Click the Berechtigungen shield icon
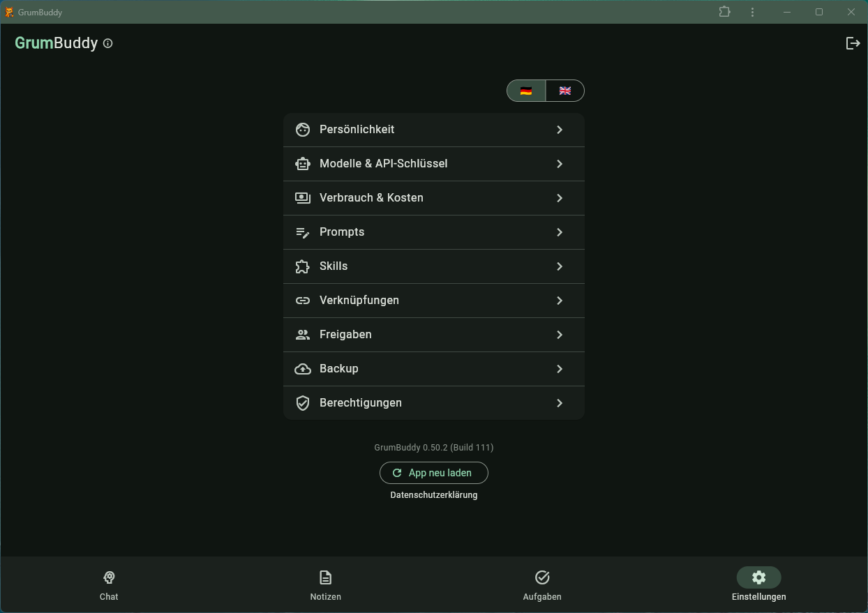This screenshot has width=868, height=613. (x=303, y=403)
